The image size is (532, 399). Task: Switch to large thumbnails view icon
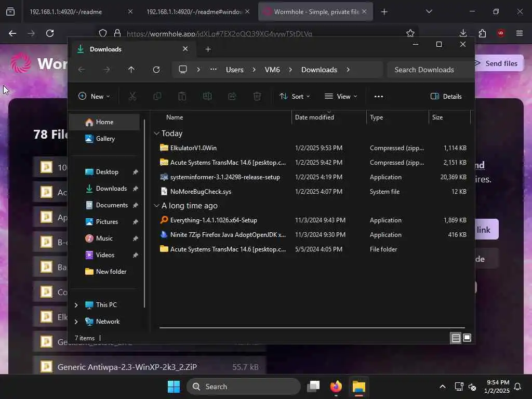click(467, 338)
